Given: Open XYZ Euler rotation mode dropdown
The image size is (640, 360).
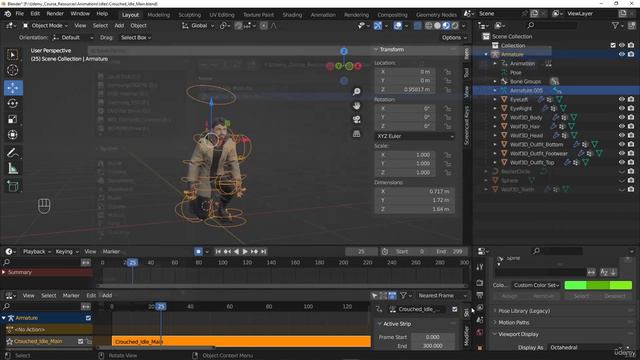Looking at the screenshot, I should (415, 136).
